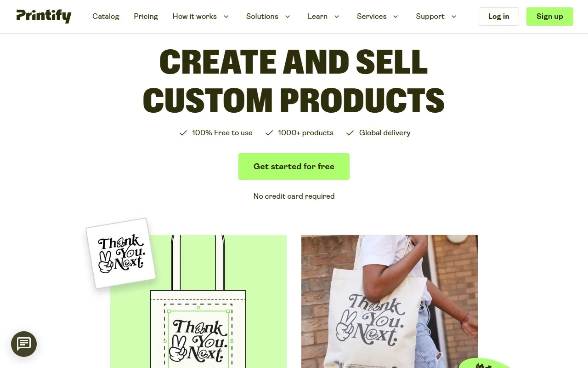Go to the Pricing page
Screen dimensions: 588x368
click(146, 17)
